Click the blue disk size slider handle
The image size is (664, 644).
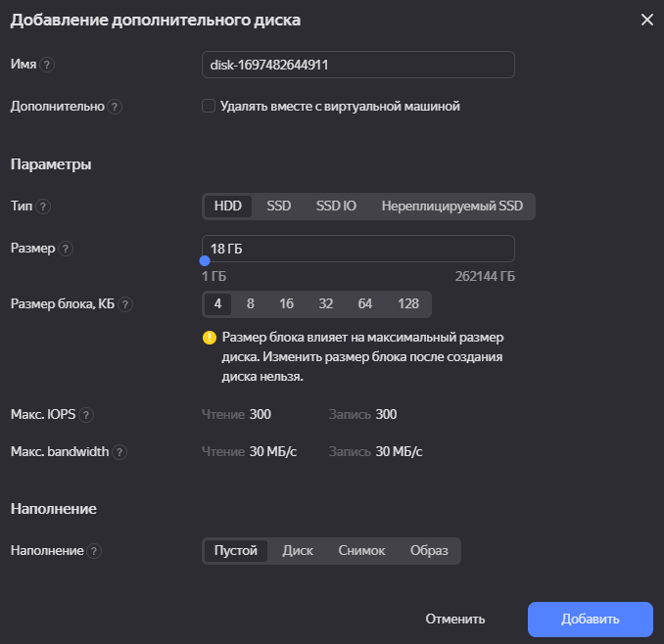tap(205, 261)
